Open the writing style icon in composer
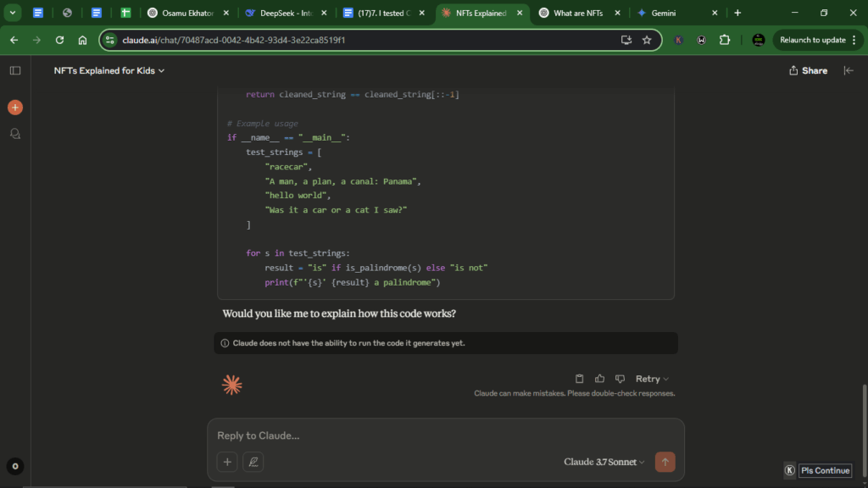The height and width of the screenshot is (488, 868). pyautogui.click(x=253, y=462)
